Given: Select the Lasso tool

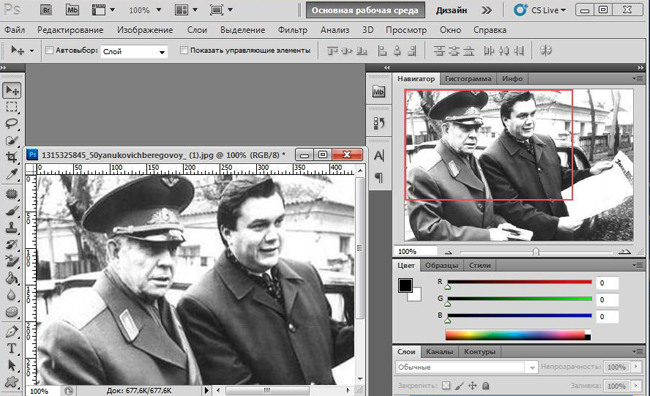Looking at the screenshot, I should [x=12, y=124].
